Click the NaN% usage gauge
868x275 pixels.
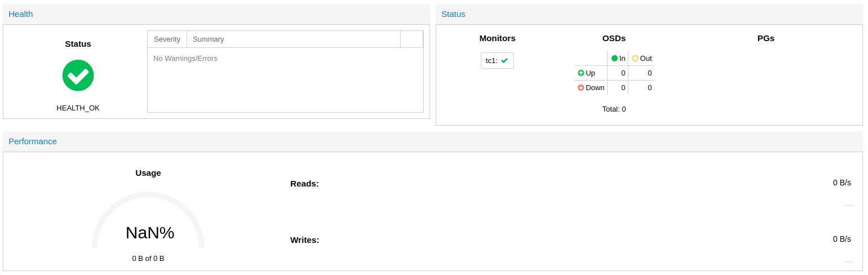point(149,232)
